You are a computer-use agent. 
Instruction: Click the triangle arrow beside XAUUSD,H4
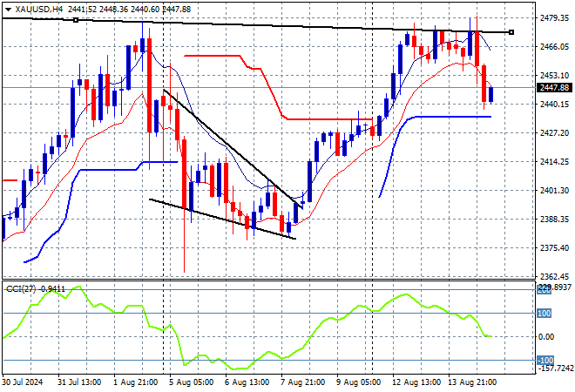tap(8, 10)
